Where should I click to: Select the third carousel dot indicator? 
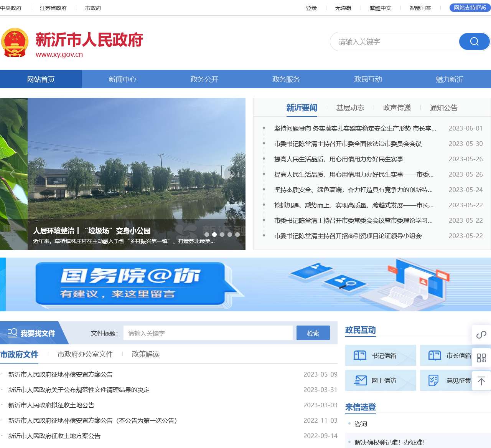[222, 235]
